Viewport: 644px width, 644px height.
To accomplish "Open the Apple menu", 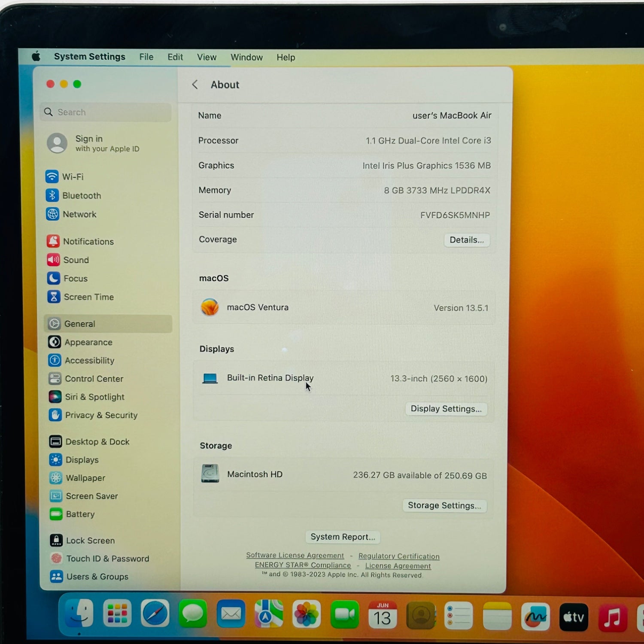I will [x=36, y=56].
